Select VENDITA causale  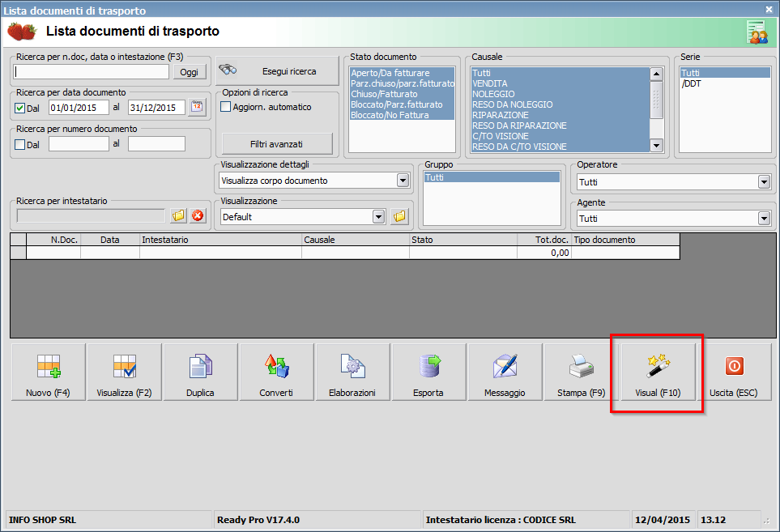560,83
